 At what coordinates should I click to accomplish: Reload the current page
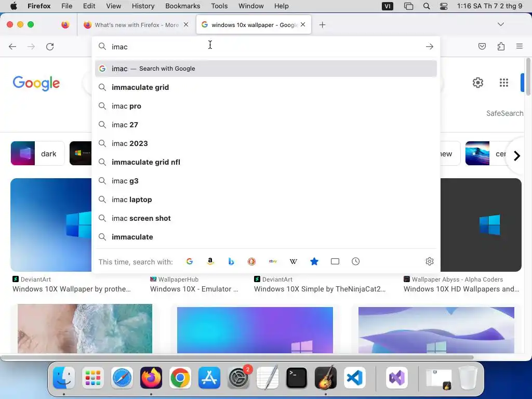pos(50,46)
